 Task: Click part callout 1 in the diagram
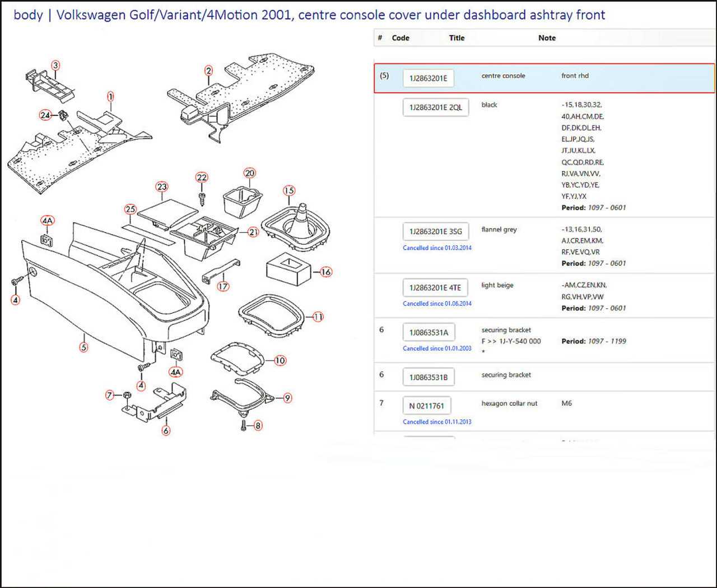pyautogui.click(x=110, y=97)
